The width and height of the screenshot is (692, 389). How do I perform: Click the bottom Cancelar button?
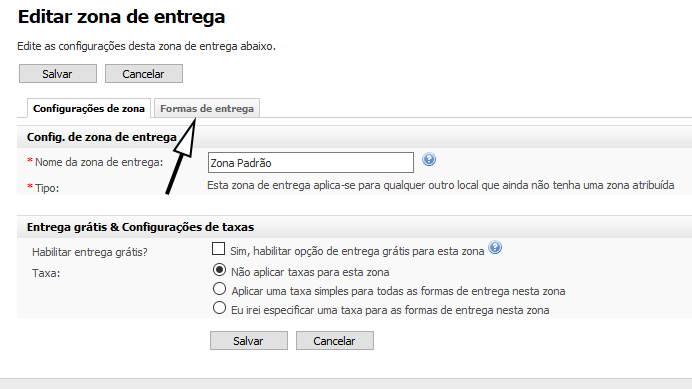[x=335, y=341]
